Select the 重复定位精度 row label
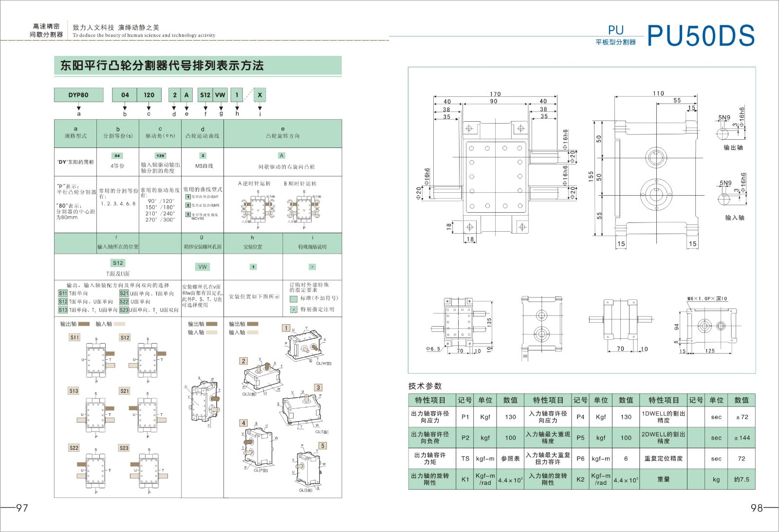This screenshot has height=532, width=779. [663, 459]
